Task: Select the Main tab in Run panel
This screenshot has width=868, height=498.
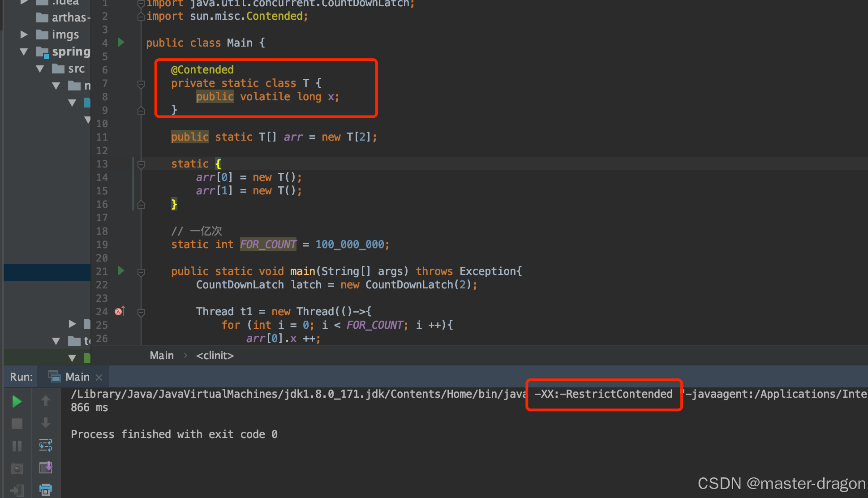Action: click(77, 377)
